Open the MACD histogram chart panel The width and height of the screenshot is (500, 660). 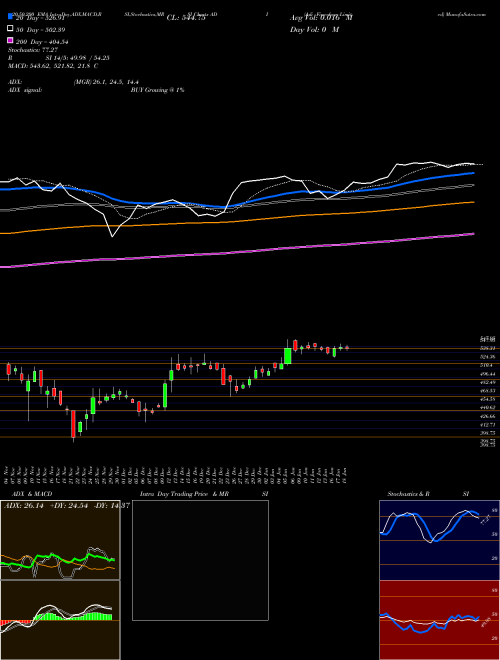pos(60,620)
